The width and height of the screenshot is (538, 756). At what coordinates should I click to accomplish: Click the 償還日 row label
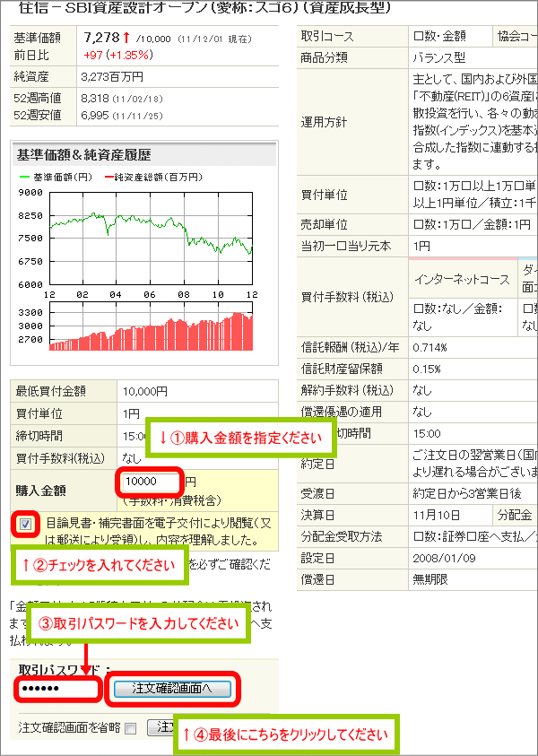(317, 579)
